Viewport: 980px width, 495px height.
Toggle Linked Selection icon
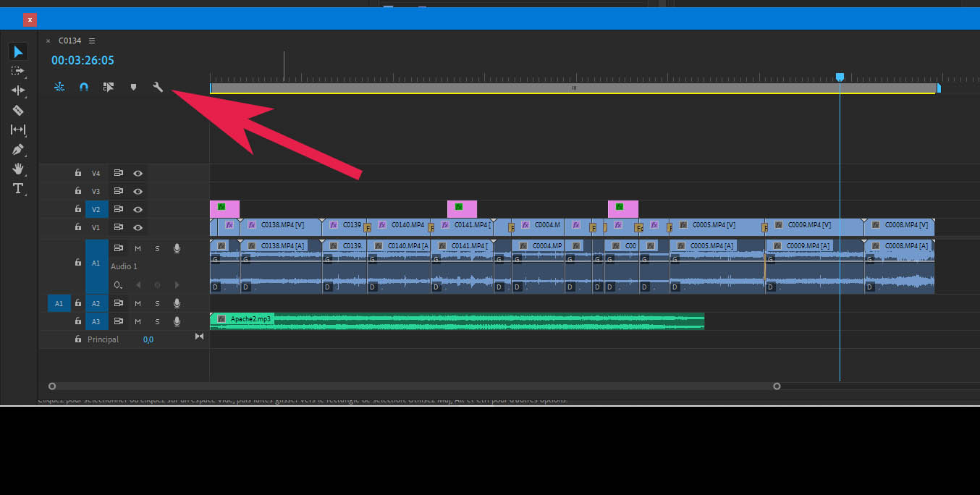coord(109,87)
